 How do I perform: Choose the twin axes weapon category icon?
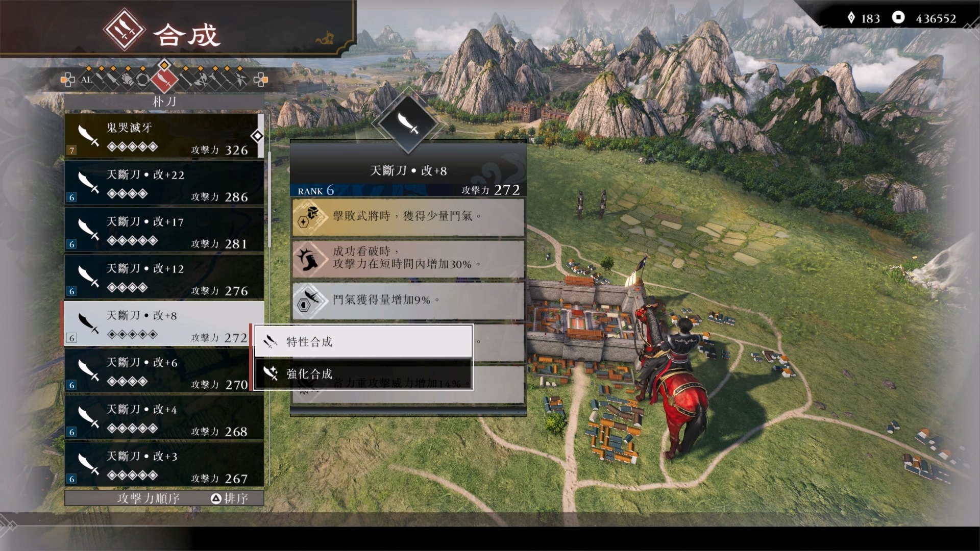click(200, 80)
